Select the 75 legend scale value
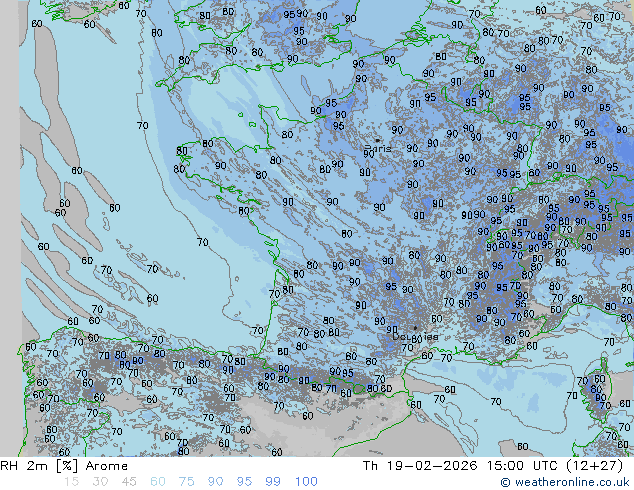Screen dimensions: 634x490 pos(186,482)
